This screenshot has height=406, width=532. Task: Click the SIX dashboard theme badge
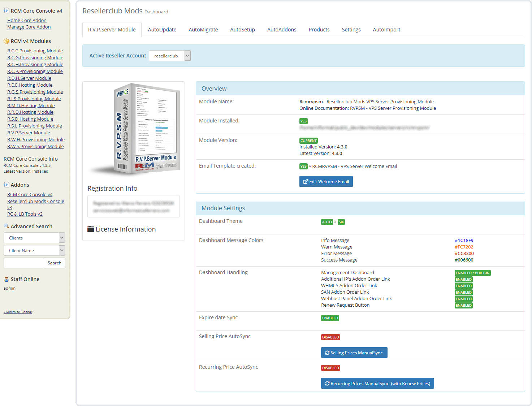point(341,222)
